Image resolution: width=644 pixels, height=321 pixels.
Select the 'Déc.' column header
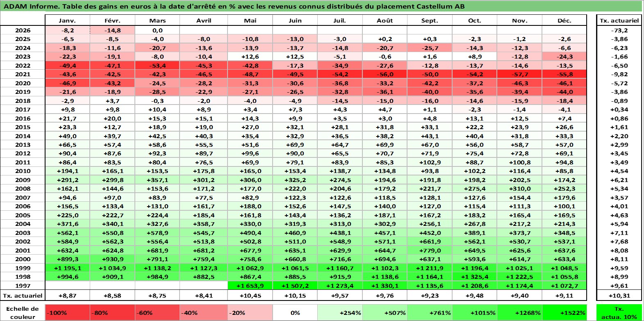point(564,20)
